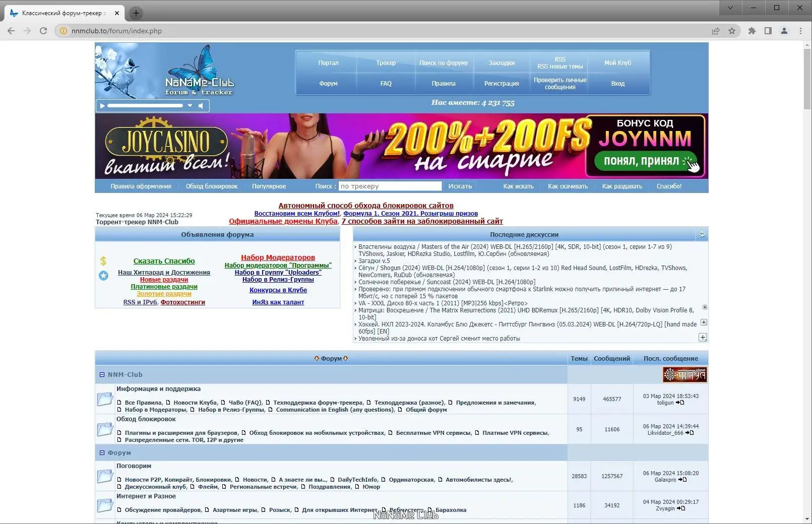
Task: Expand discussions with the largest plus button
Action: pos(703,337)
